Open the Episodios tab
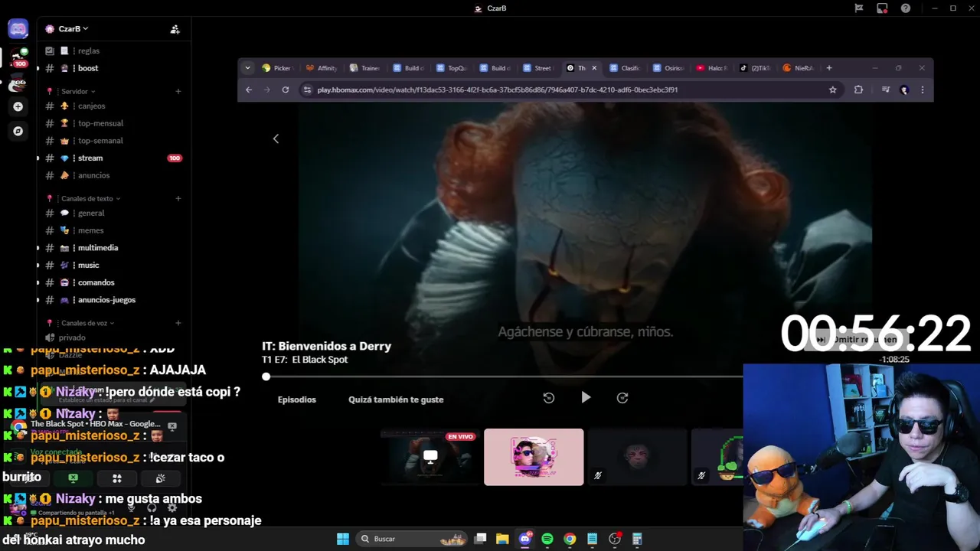 pyautogui.click(x=297, y=399)
